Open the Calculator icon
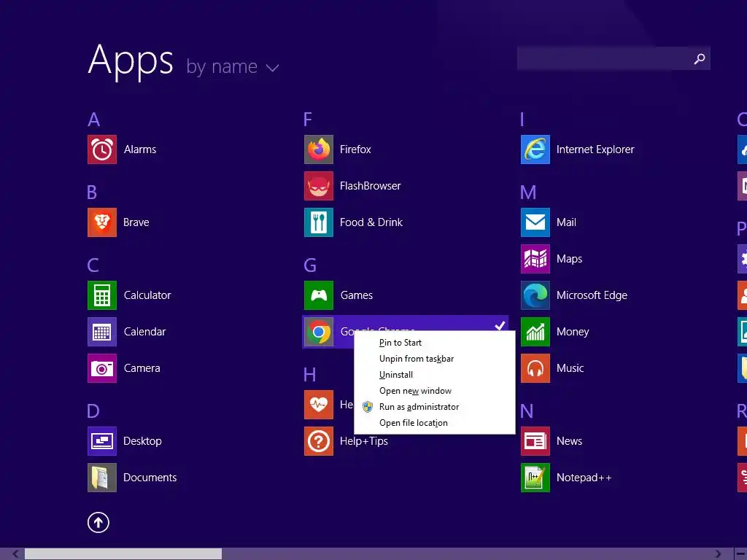747x560 pixels. 102,295
